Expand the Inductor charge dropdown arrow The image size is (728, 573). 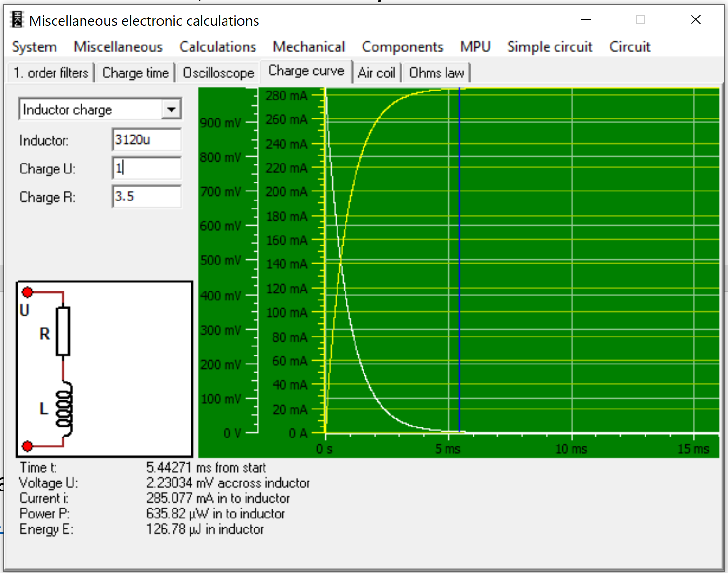(x=171, y=109)
